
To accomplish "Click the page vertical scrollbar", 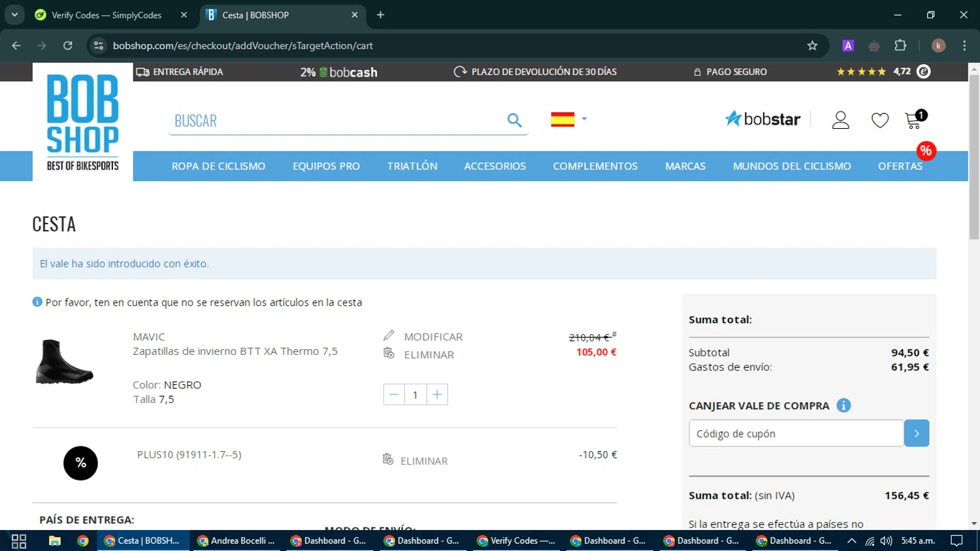I will click(974, 157).
